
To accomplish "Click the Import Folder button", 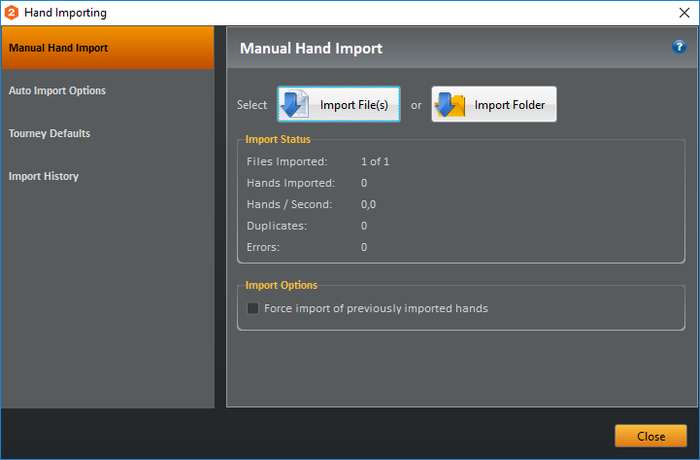I will pyautogui.click(x=494, y=104).
